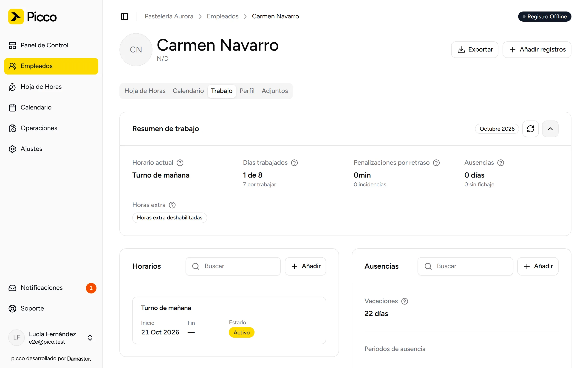Open Soporte help
Screen dimensions: 588x368
point(51,308)
